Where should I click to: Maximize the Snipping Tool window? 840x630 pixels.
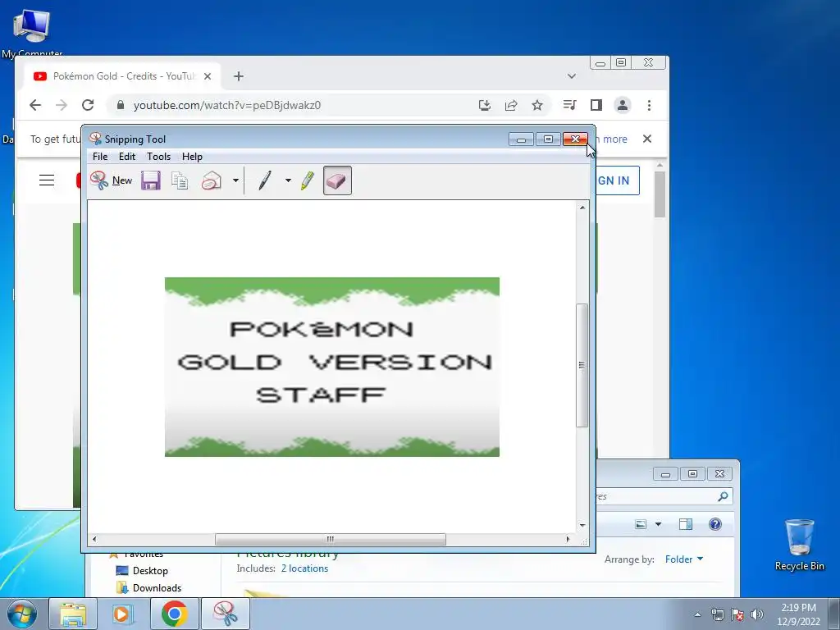tap(548, 139)
